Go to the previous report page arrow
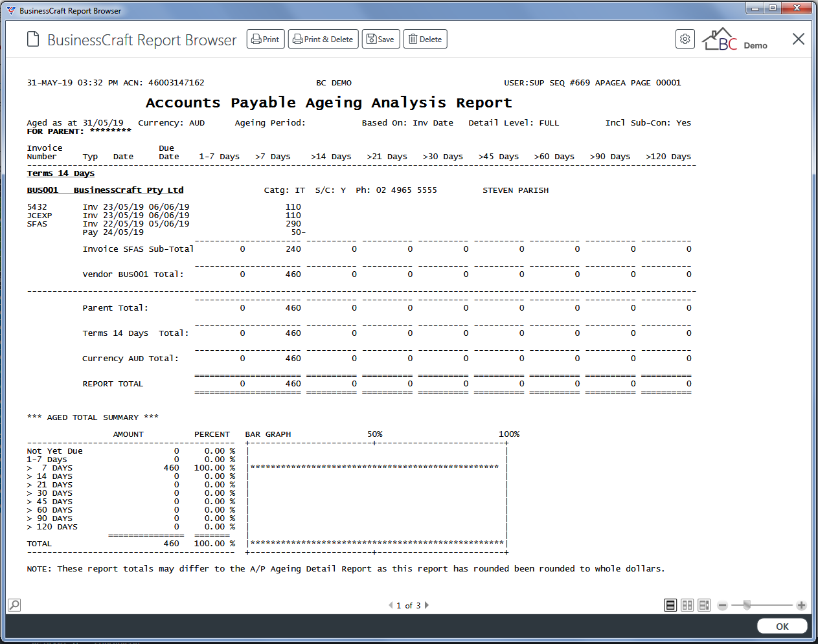Screen dimensions: 818x644 click(391, 605)
